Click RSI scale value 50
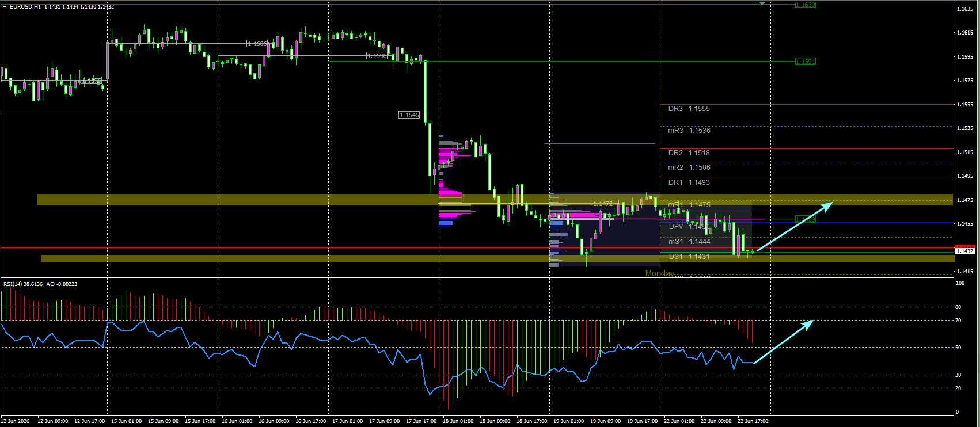Viewport: 980px width, 427px height. click(x=958, y=348)
